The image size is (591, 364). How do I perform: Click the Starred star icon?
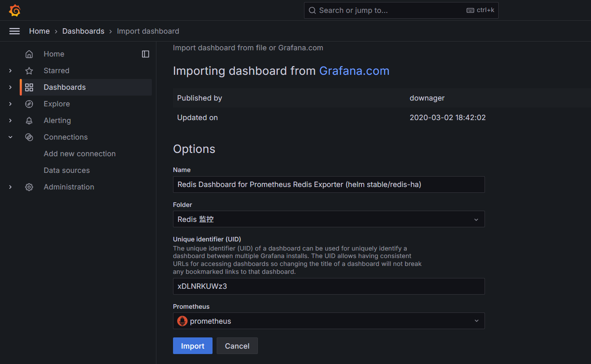pos(29,71)
